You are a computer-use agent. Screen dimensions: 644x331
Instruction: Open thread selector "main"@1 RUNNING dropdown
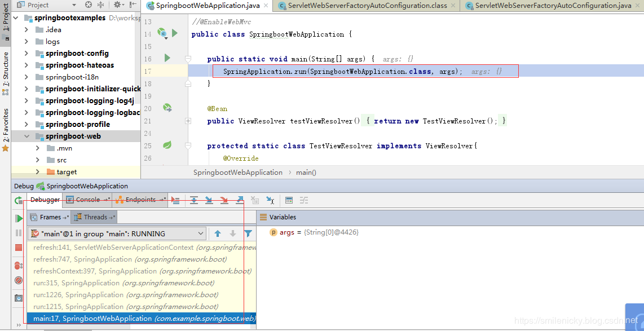click(x=117, y=233)
